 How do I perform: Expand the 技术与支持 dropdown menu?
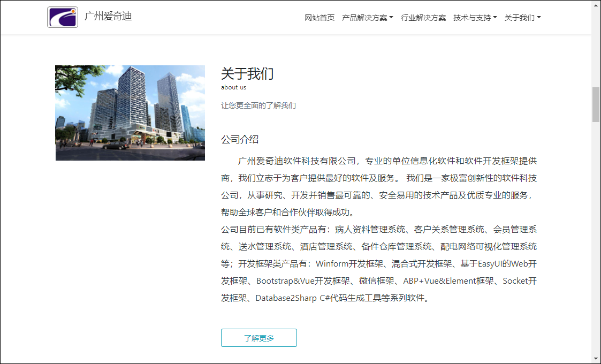point(475,18)
